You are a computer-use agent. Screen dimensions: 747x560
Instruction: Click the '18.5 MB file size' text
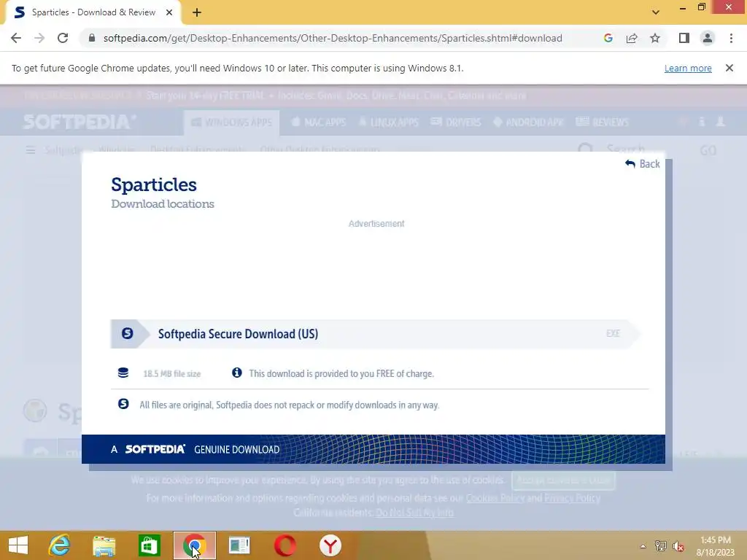click(172, 374)
